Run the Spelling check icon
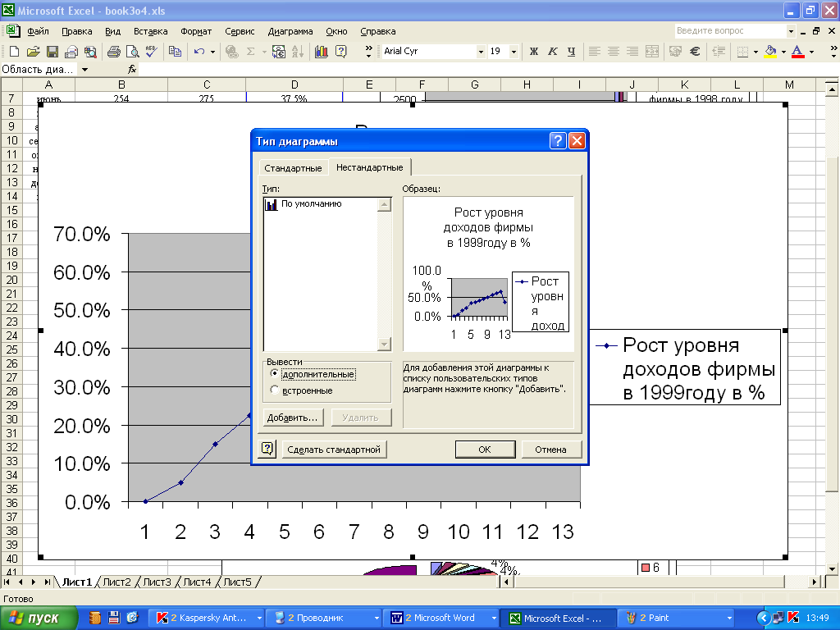Viewport: 840px width, 630px height. (152, 52)
